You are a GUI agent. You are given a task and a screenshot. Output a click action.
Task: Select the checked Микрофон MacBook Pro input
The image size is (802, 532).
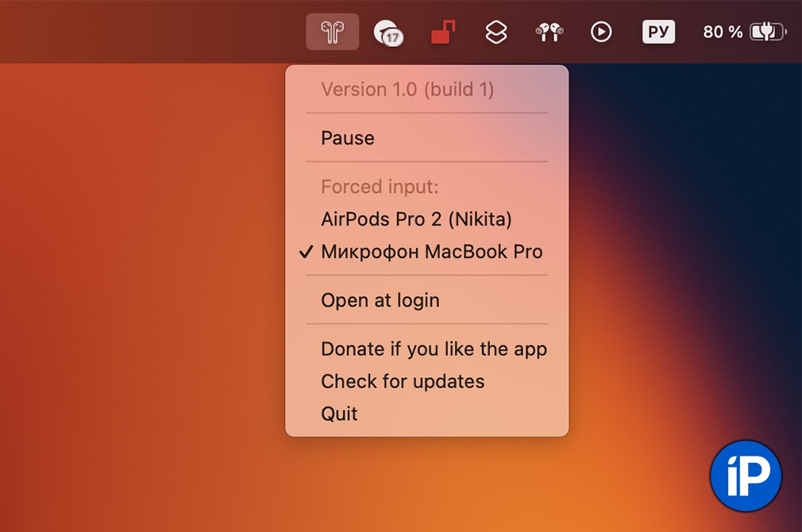tap(426, 252)
